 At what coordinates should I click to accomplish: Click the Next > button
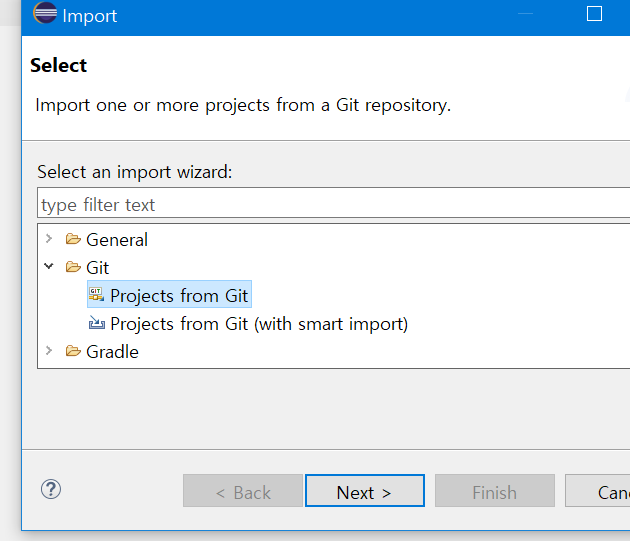365,491
